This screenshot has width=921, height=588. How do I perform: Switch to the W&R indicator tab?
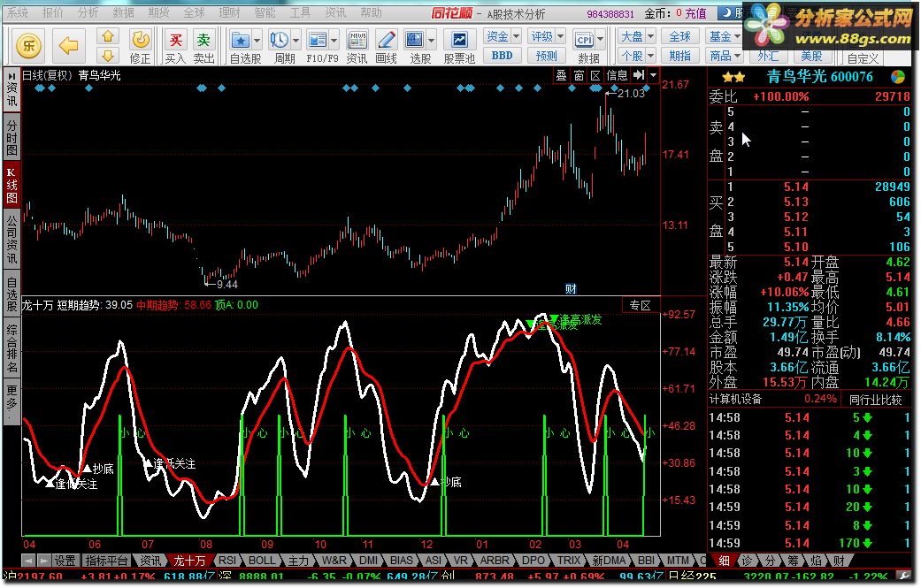click(x=333, y=561)
